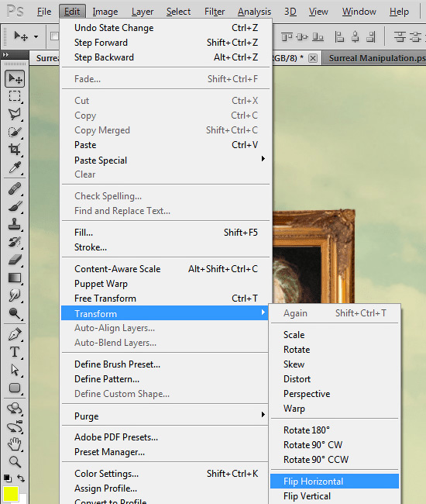Close the active document tab
This screenshot has height=504, width=426.
tap(313, 58)
